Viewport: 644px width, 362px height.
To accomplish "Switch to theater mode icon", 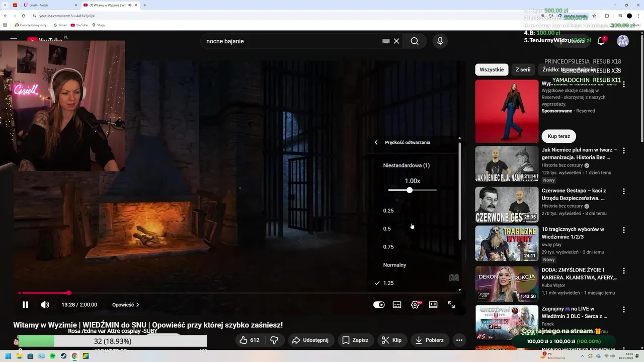I will pos(433,305).
